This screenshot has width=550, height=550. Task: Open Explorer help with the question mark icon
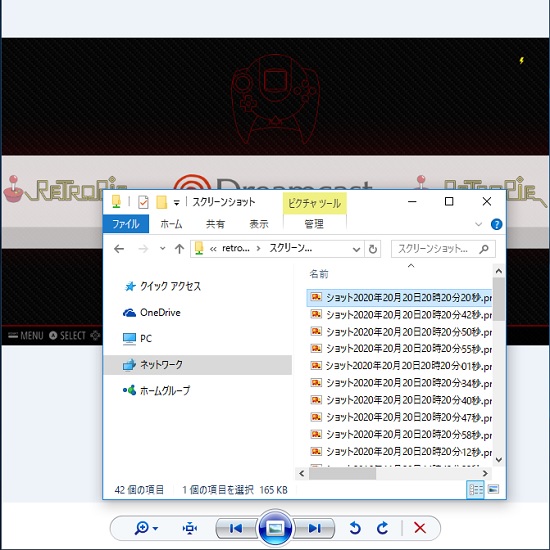pyautogui.click(x=496, y=224)
